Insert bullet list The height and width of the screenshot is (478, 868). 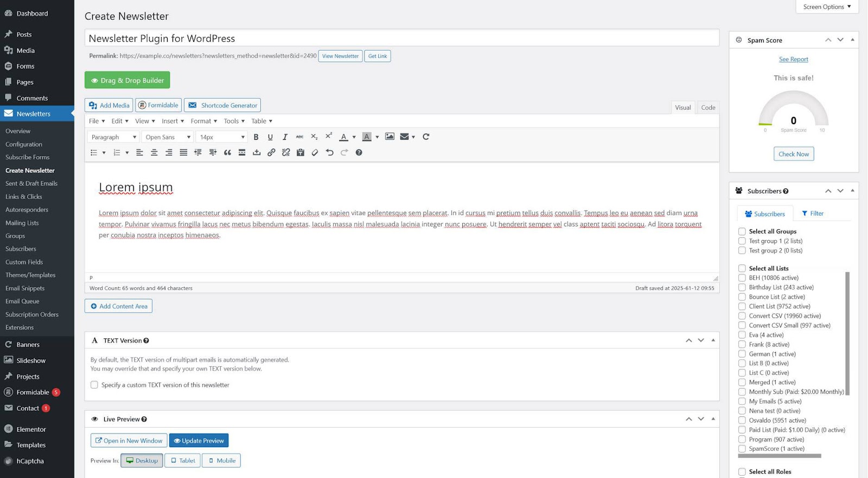coord(94,153)
